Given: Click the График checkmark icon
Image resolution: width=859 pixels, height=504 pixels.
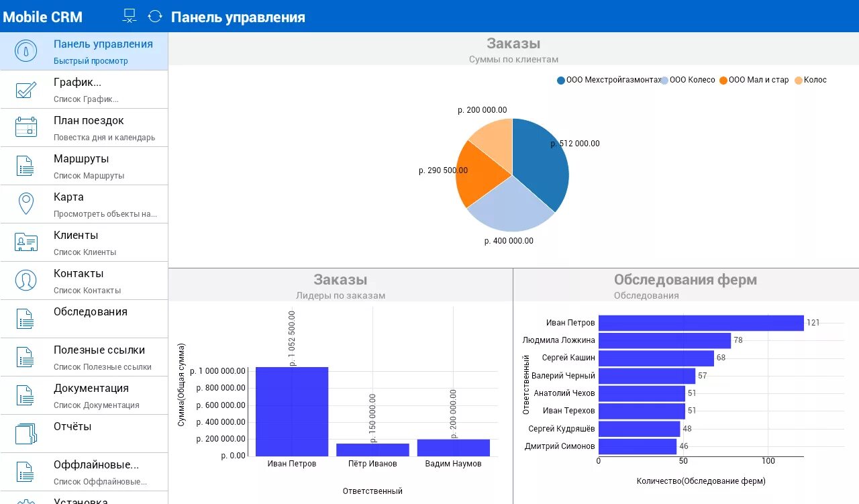Looking at the screenshot, I should (26, 89).
